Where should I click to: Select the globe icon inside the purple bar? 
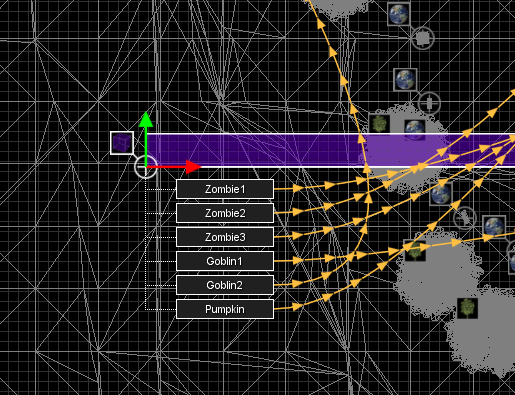coord(415,130)
